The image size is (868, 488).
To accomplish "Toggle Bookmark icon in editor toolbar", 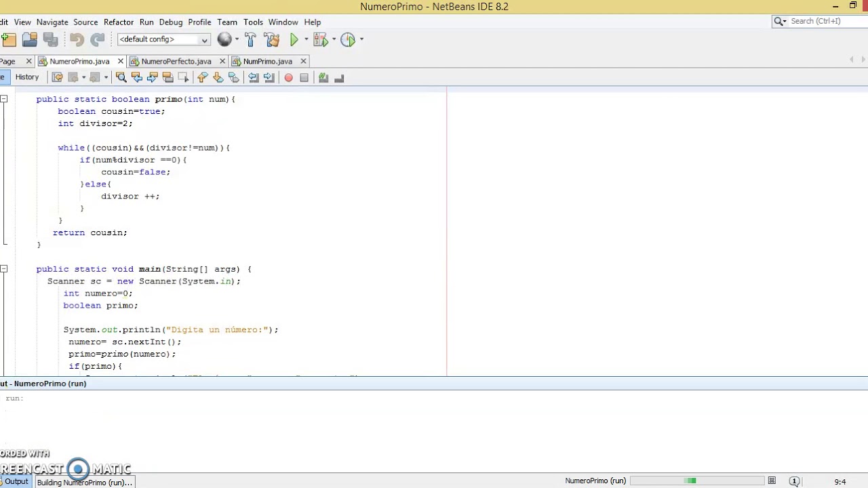I will (x=234, y=78).
